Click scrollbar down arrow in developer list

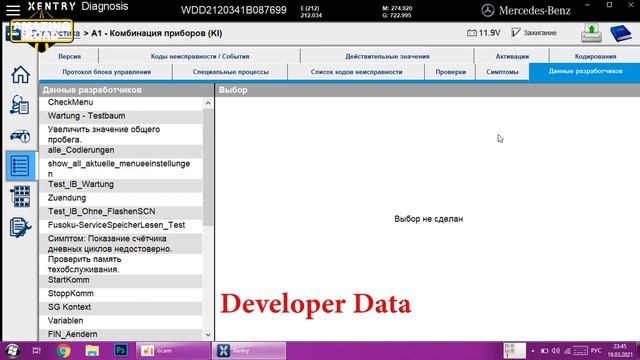[208, 335]
